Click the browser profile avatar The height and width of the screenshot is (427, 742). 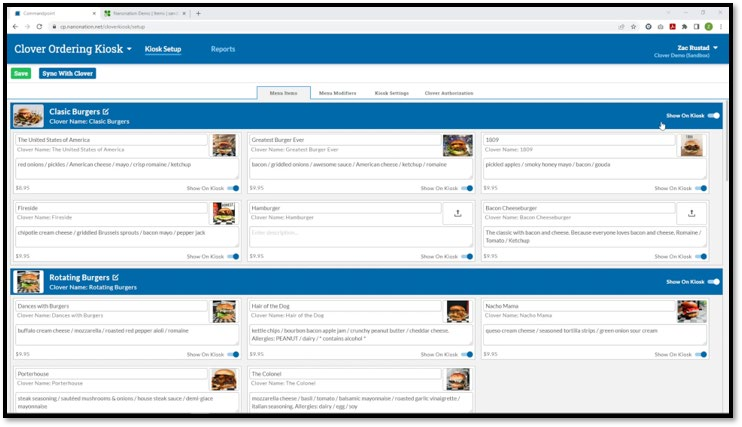click(708, 27)
